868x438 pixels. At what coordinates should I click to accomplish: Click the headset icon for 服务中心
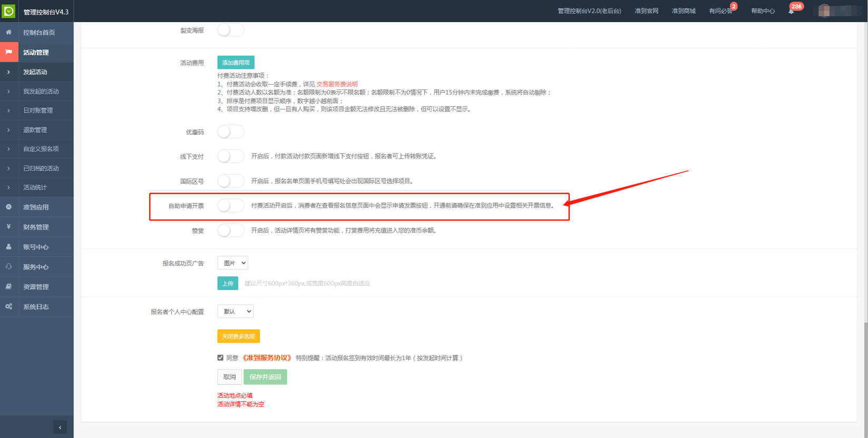pyautogui.click(x=9, y=267)
